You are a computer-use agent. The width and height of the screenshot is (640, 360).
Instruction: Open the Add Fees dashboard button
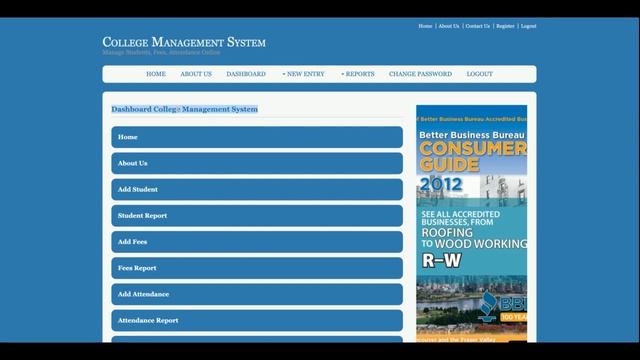click(257, 242)
